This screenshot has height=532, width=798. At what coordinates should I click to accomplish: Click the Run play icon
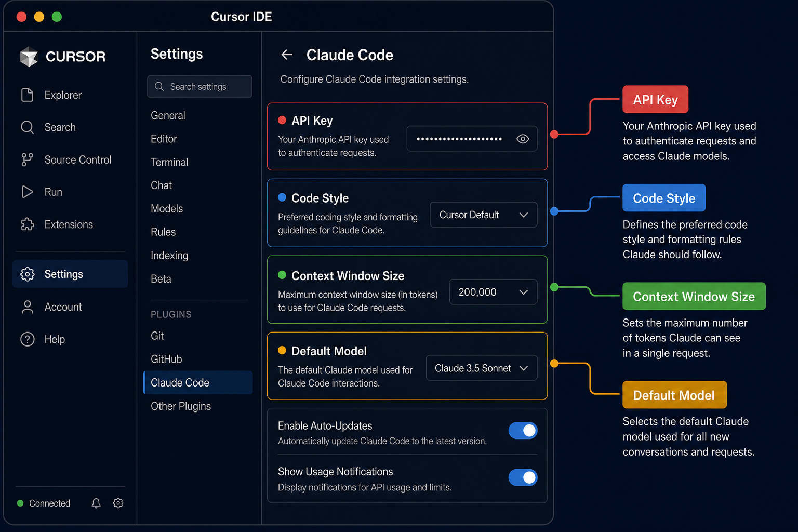27,192
